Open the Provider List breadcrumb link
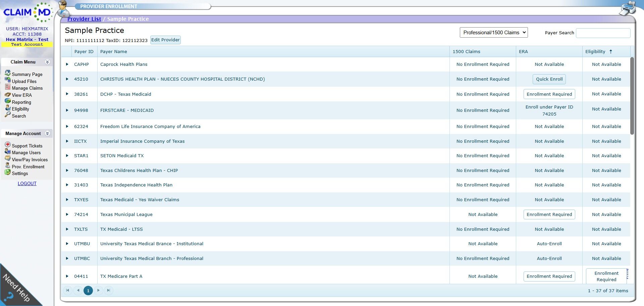The image size is (644, 306). 84,19
